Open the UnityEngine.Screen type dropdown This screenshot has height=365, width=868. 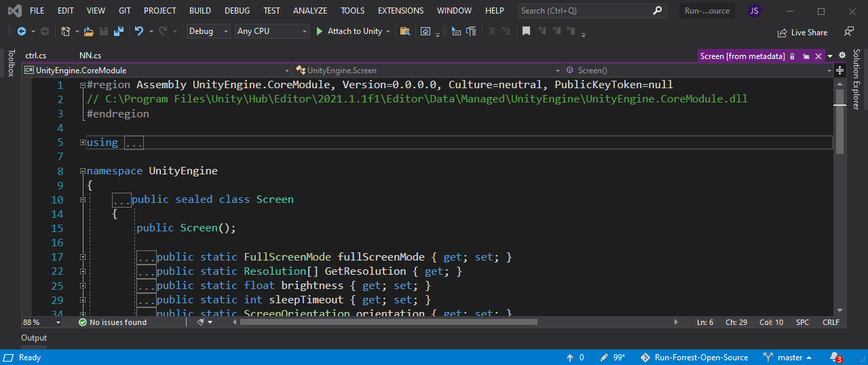[428, 70]
